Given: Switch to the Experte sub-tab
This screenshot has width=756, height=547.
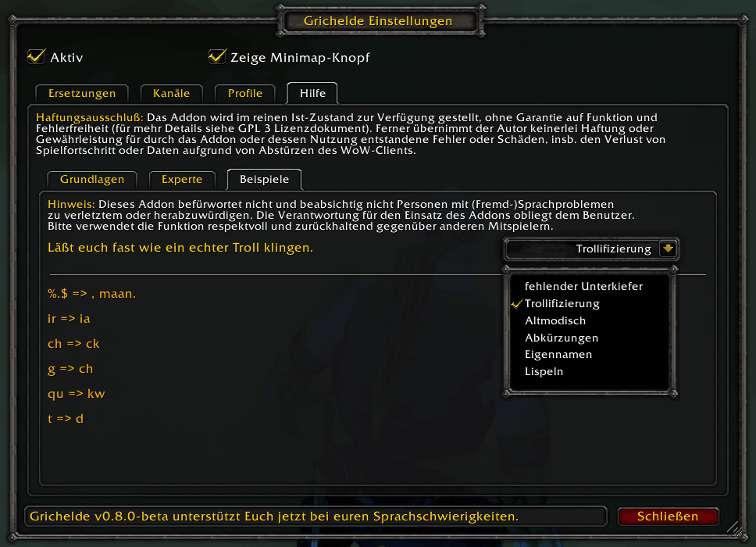Looking at the screenshot, I should (182, 180).
